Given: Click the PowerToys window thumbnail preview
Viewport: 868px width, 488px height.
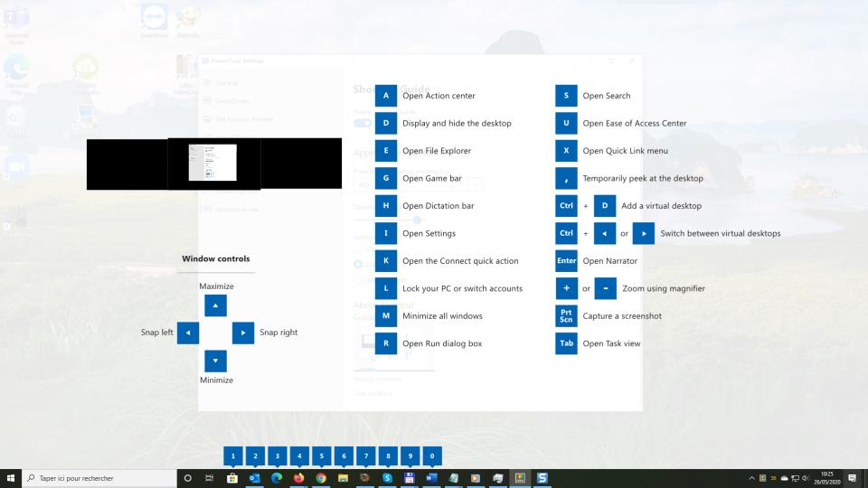Looking at the screenshot, I should point(213,163).
